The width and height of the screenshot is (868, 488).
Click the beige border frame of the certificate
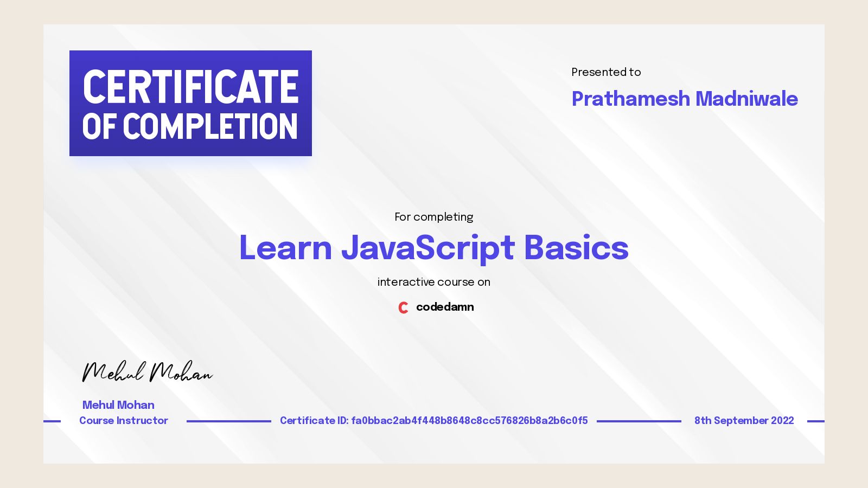coord(22,244)
